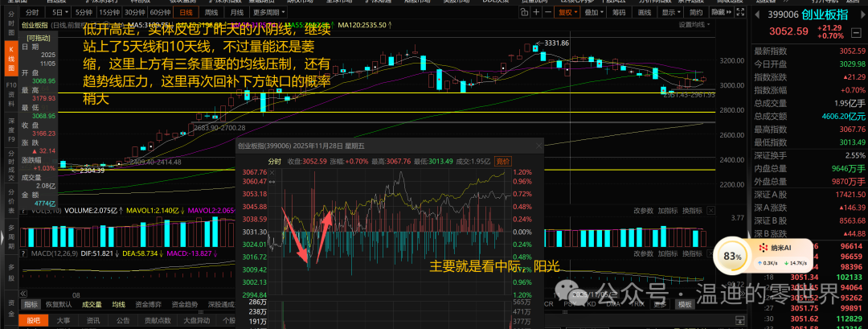This screenshot has width=868, height=329.
Task: Open the 5日 period dropdown
Action: 58,12
